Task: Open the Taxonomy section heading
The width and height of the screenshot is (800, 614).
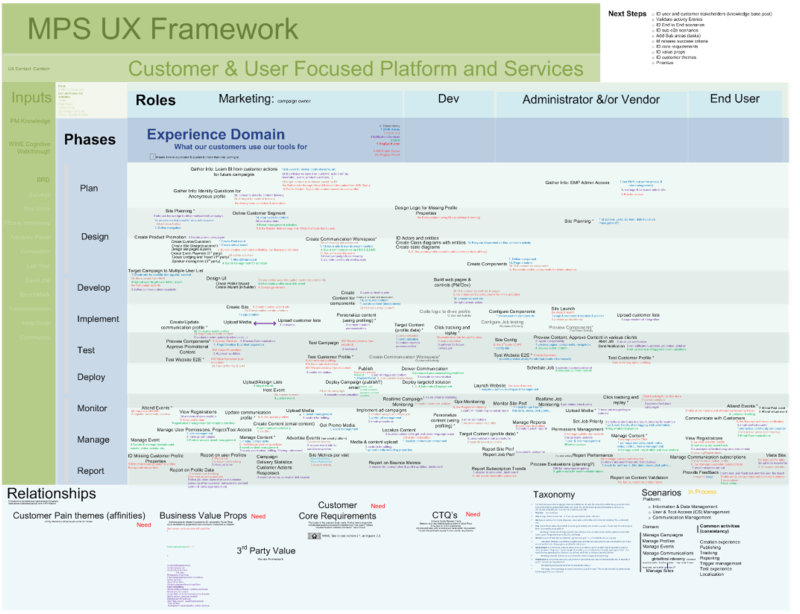Action: (553, 495)
